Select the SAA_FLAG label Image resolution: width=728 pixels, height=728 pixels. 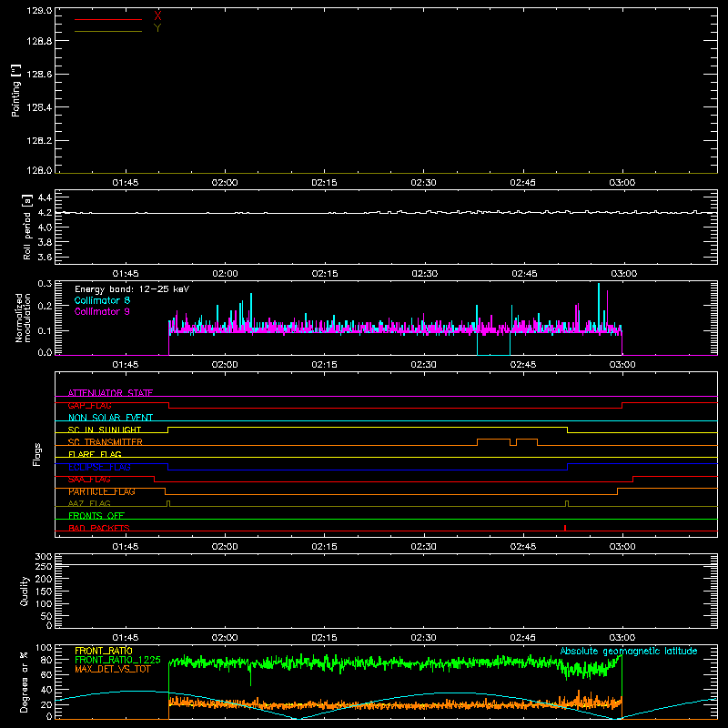pyautogui.click(x=89, y=480)
